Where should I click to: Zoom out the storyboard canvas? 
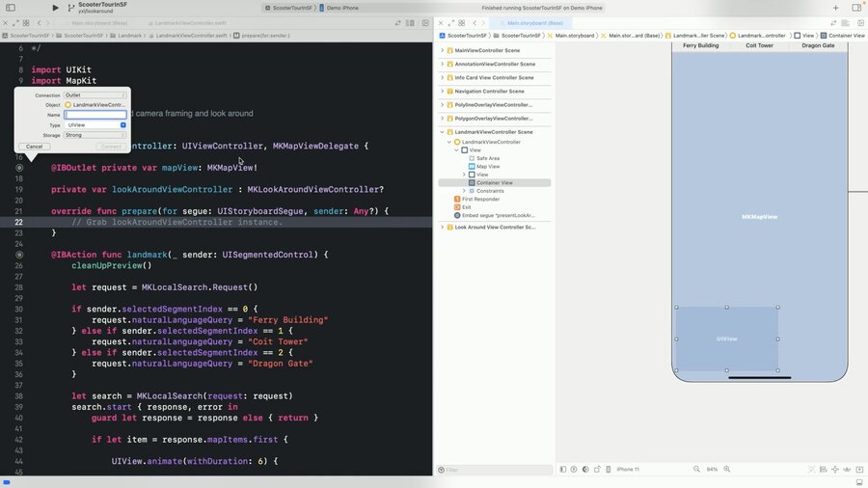pyautogui.click(x=696, y=469)
